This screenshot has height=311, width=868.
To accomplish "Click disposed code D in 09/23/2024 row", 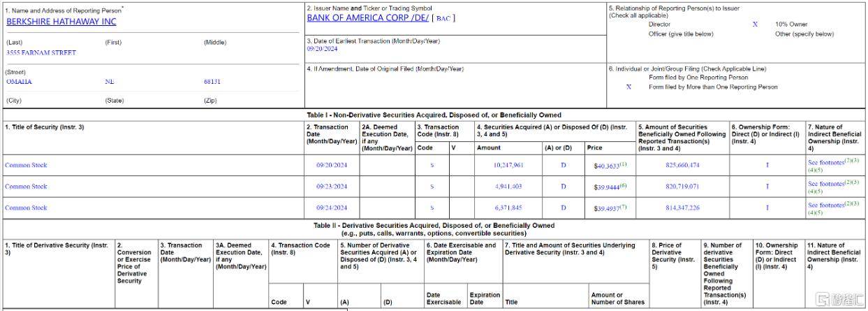I will (x=564, y=187).
